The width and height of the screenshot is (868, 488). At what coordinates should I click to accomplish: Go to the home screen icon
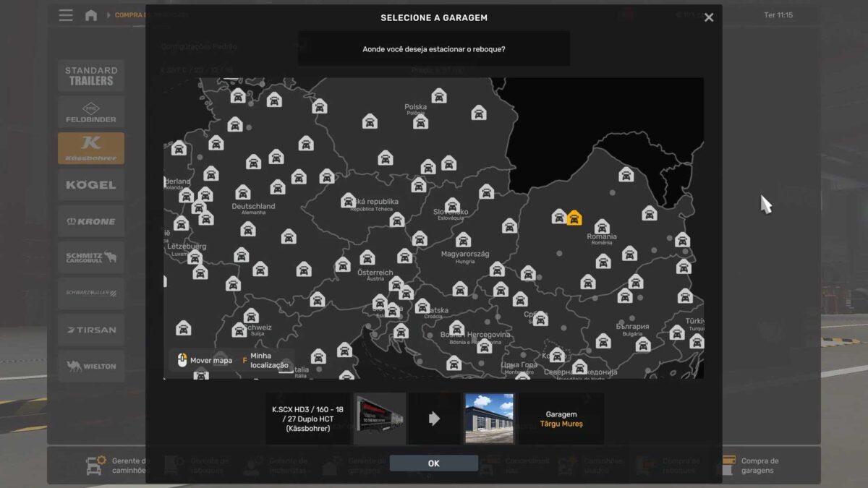point(90,15)
